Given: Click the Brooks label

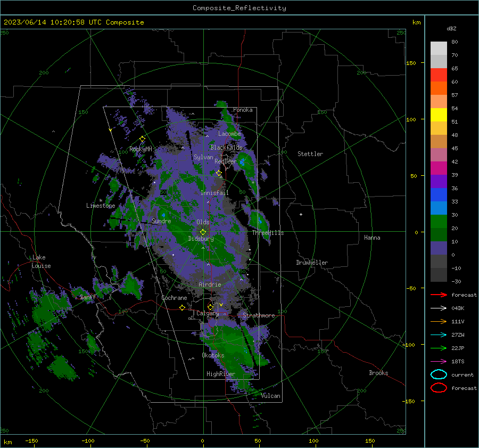Looking at the screenshot, I should point(378,373).
